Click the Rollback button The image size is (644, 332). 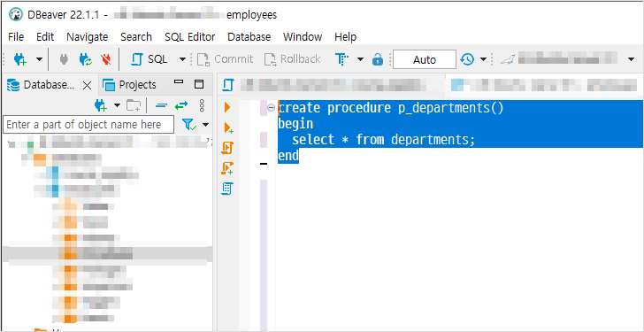(x=293, y=59)
